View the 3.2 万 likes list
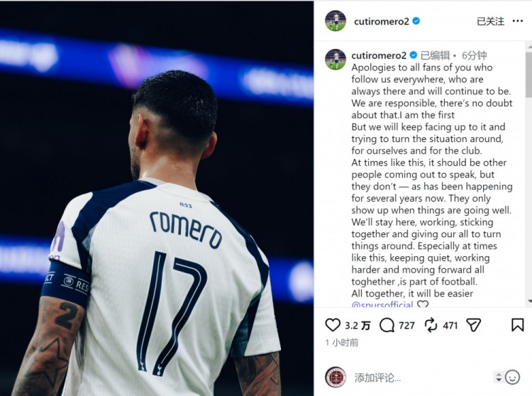Screen dimensions: 532x396 [358, 326]
